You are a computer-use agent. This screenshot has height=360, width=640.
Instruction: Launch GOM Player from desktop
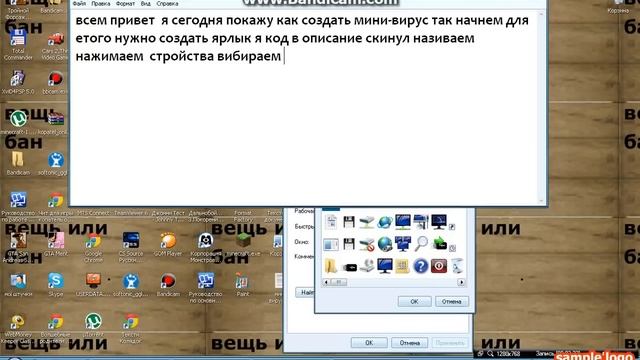168,244
